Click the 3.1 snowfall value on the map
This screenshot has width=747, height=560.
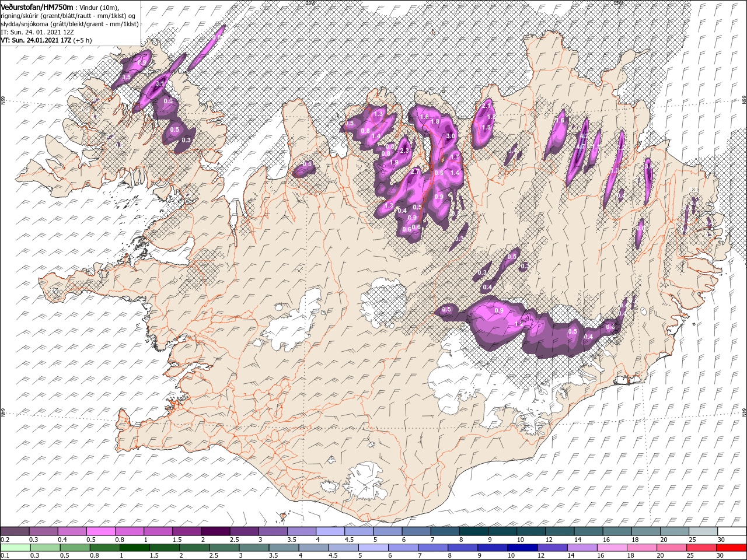coord(160,84)
